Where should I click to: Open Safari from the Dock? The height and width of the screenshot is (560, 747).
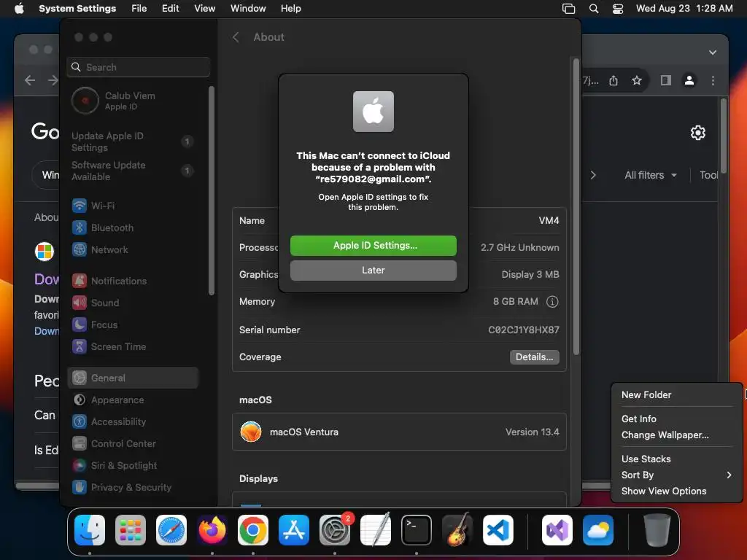pos(171,530)
